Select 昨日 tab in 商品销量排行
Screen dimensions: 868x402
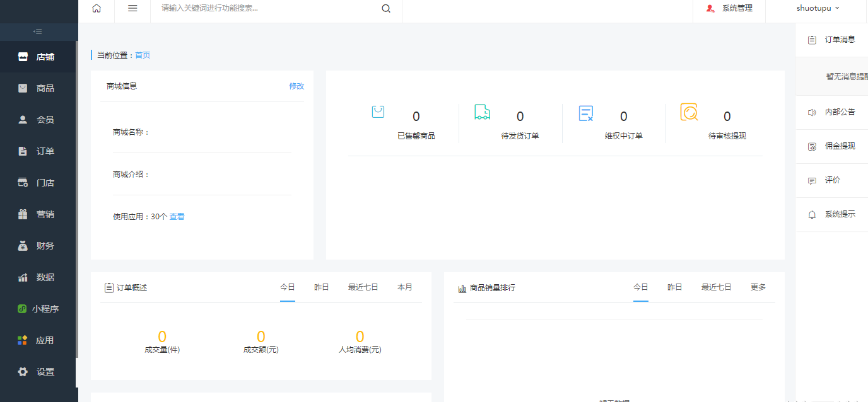[x=675, y=287]
